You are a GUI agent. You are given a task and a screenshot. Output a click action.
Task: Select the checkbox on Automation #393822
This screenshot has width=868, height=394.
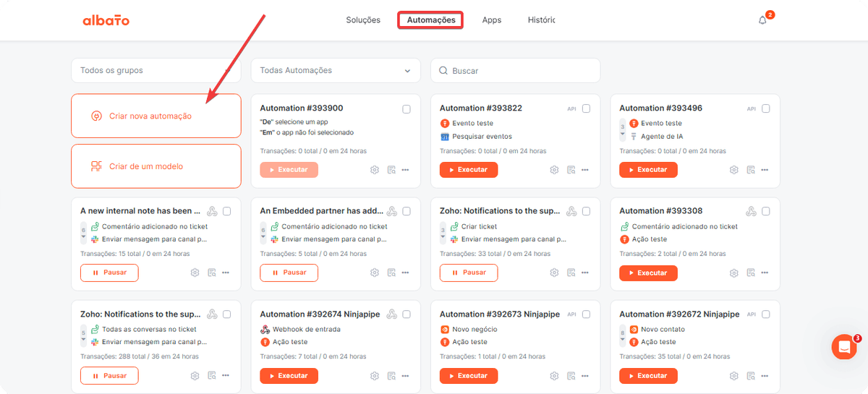pos(586,109)
